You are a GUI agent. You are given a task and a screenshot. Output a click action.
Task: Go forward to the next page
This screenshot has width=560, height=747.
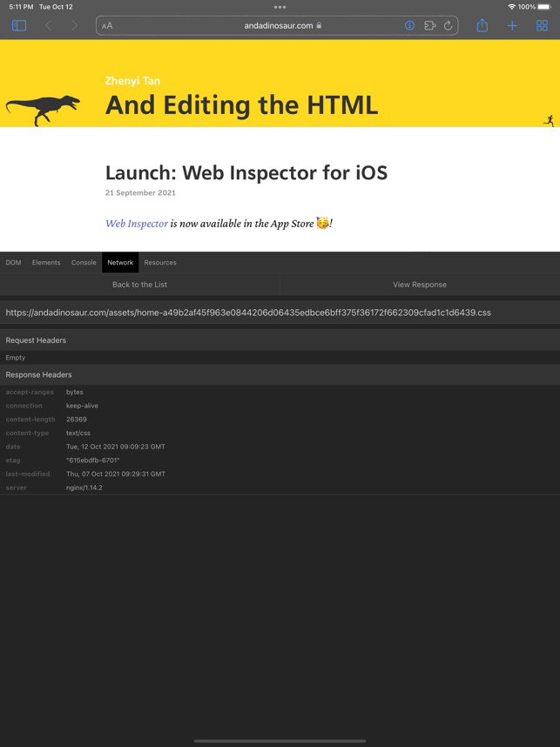pyautogui.click(x=74, y=26)
